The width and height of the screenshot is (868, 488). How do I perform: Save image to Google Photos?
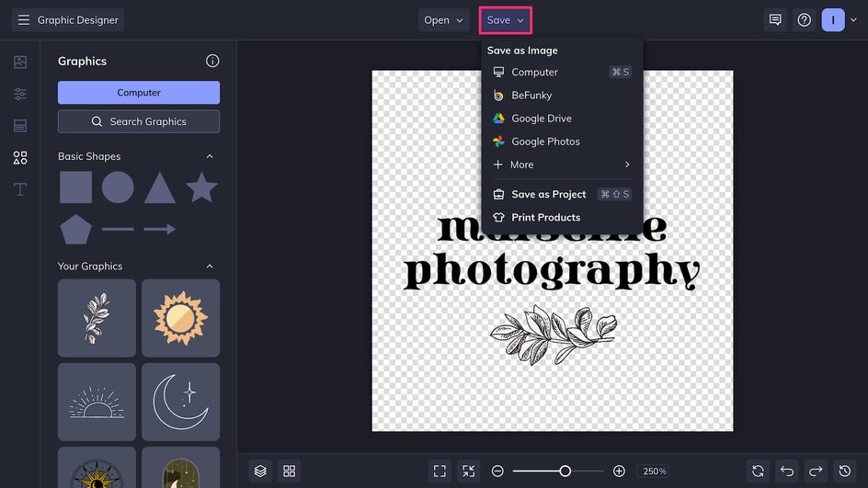(x=562, y=142)
